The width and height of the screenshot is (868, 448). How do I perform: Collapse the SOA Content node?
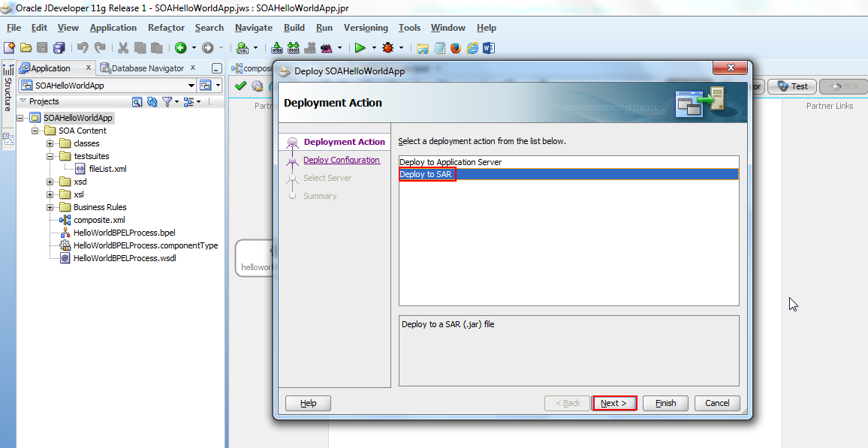pos(36,130)
